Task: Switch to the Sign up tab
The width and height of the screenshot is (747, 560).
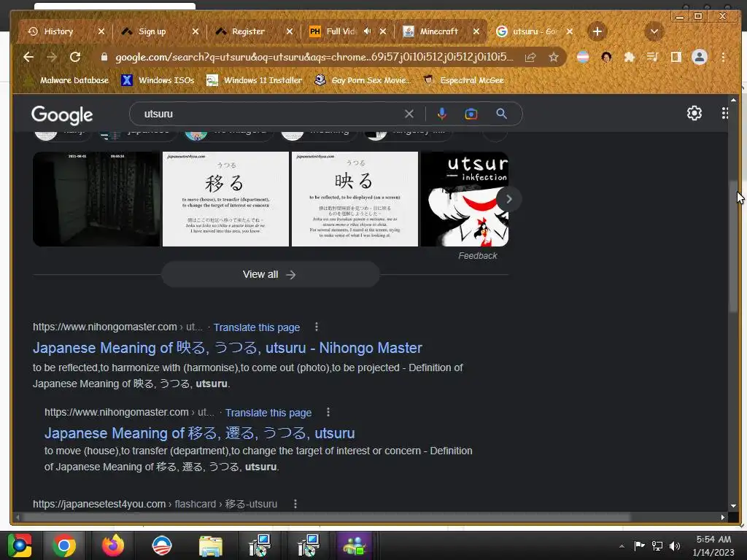Action: pos(152,31)
